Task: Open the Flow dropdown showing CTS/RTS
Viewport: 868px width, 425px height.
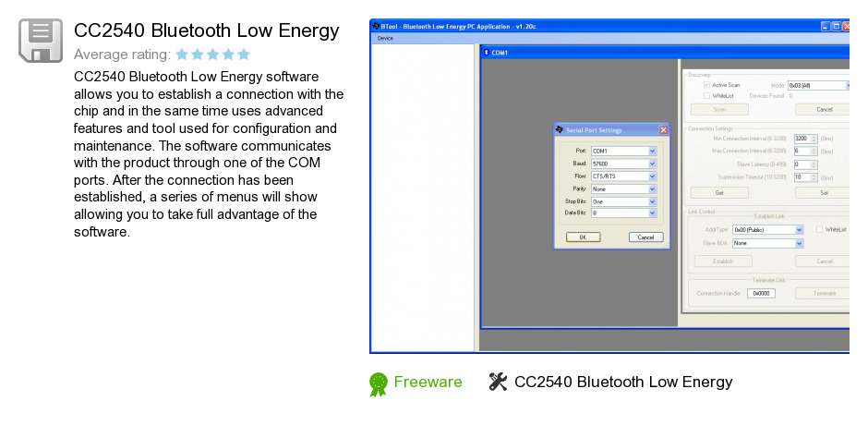Action: 624,176
